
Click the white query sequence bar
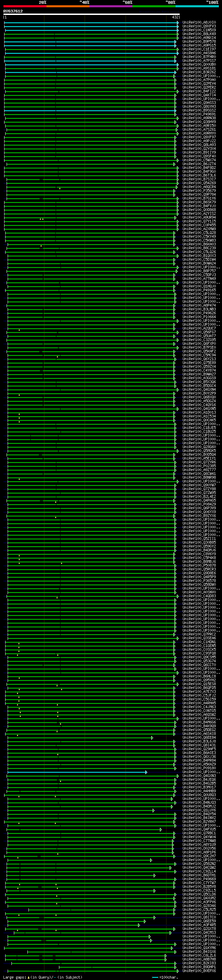point(92,14)
